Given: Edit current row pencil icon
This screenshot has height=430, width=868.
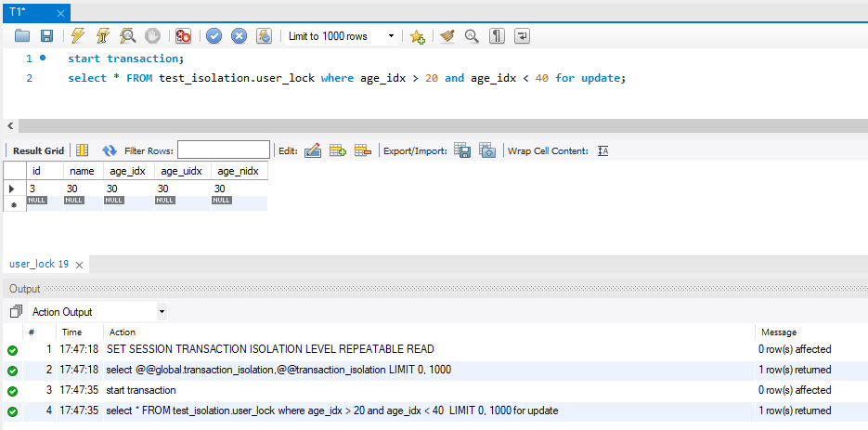Looking at the screenshot, I should coord(313,150).
